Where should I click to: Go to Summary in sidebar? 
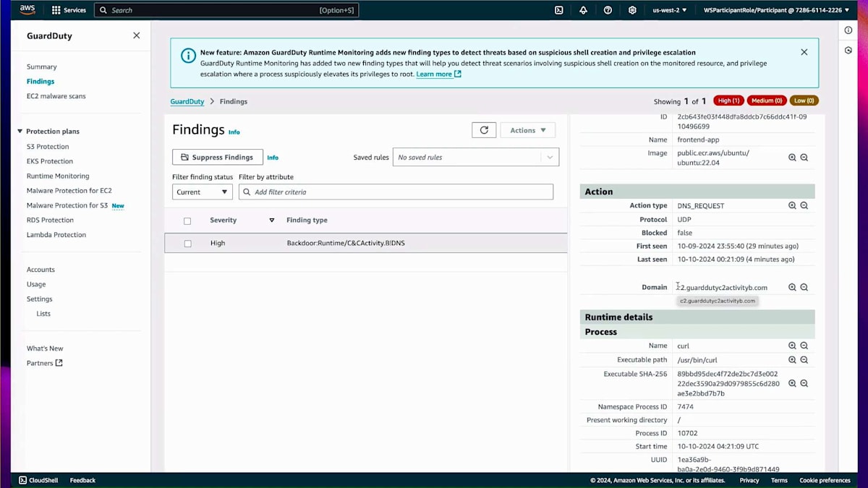(42, 67)
